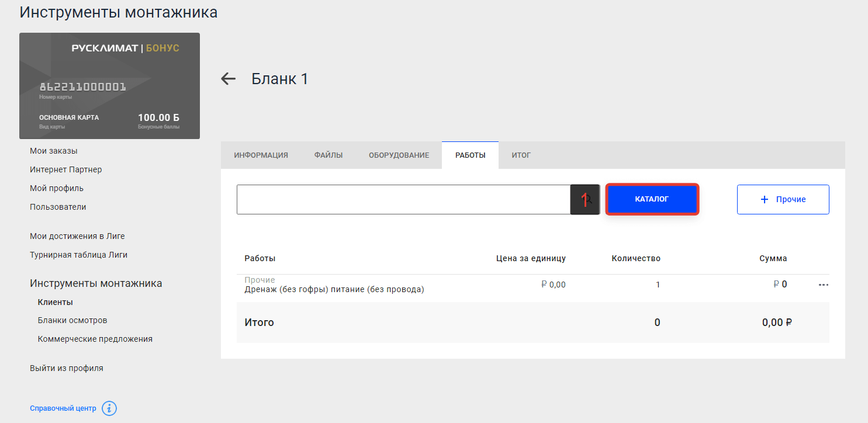This screenshot has width=868, height=423.
Task: Click the Работы column header
Action: (260, 258)
